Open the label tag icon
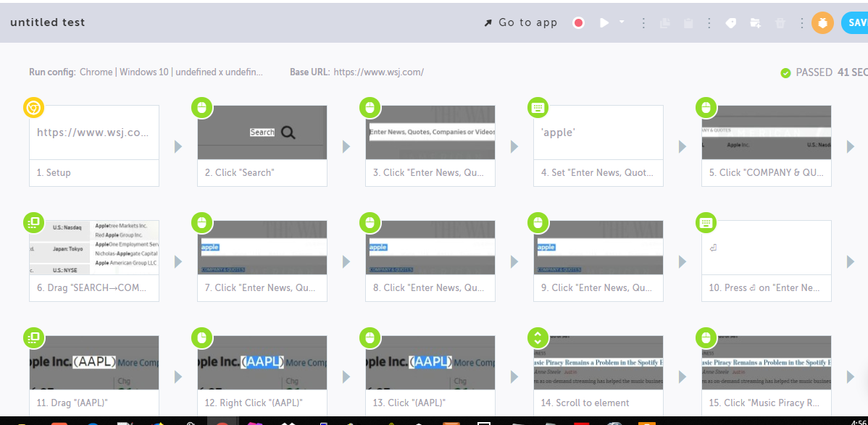Viewport: 868px width, 425px height. [731, 22]
